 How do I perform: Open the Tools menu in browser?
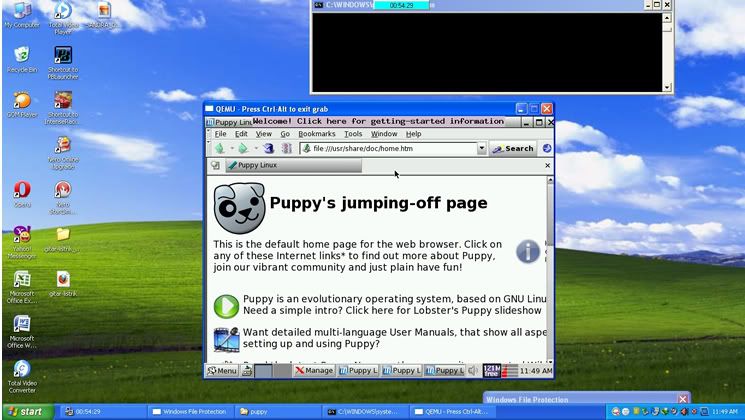(353, 134)
